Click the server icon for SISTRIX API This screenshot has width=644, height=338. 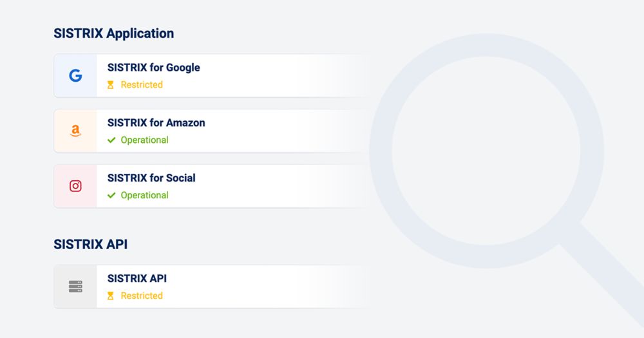coord(75,286)
